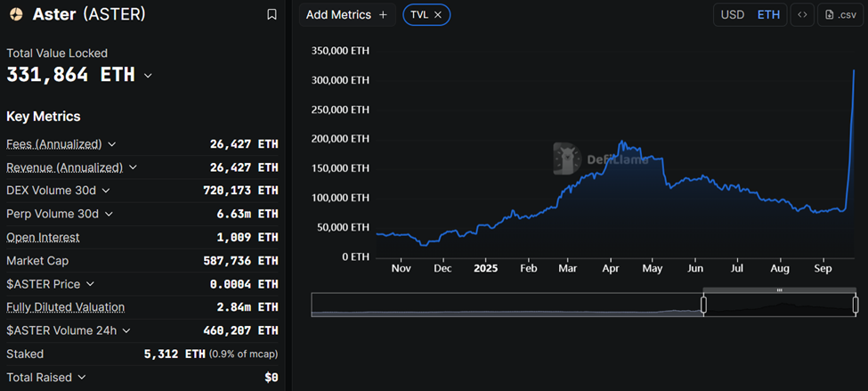Expand the Total Value Locked chevron
This screenshot has height=391, width=868.
coord(148,76)
